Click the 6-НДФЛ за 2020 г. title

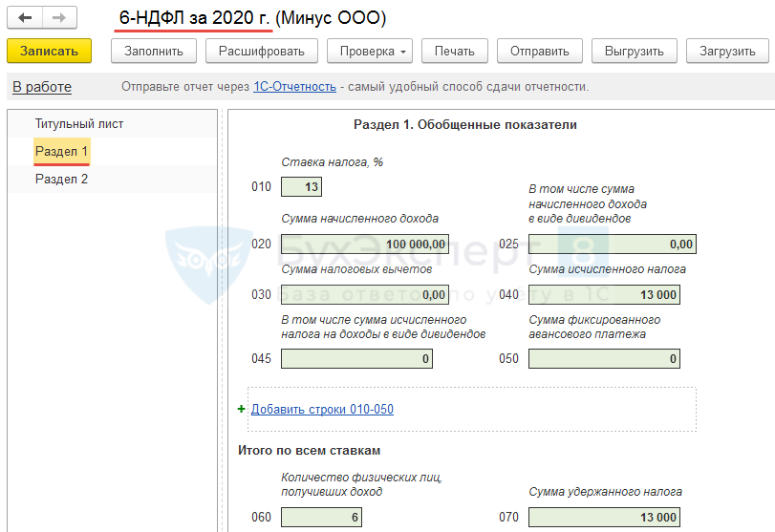tap(194, 18)
